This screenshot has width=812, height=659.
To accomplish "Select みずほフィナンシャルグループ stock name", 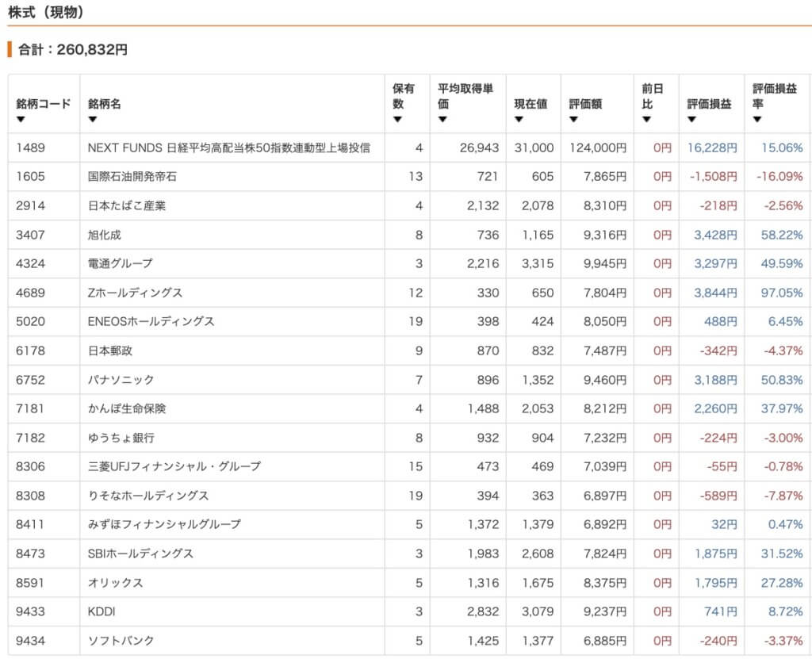I will (164, 524).
